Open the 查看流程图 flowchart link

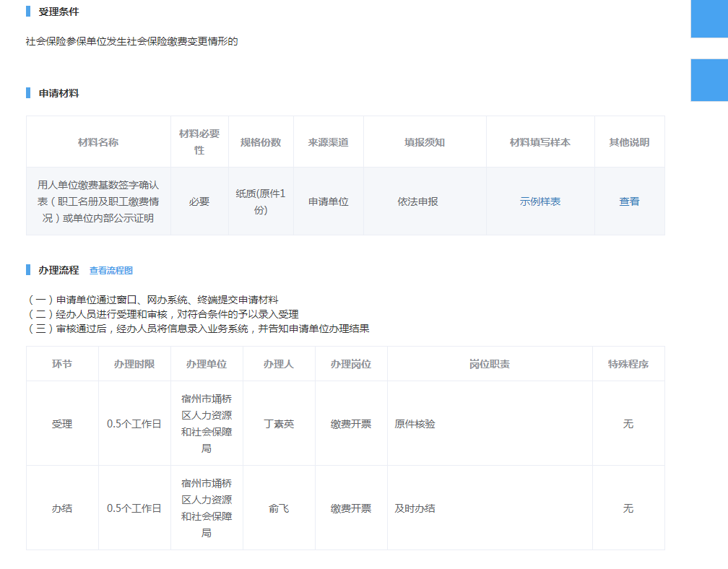110,271
